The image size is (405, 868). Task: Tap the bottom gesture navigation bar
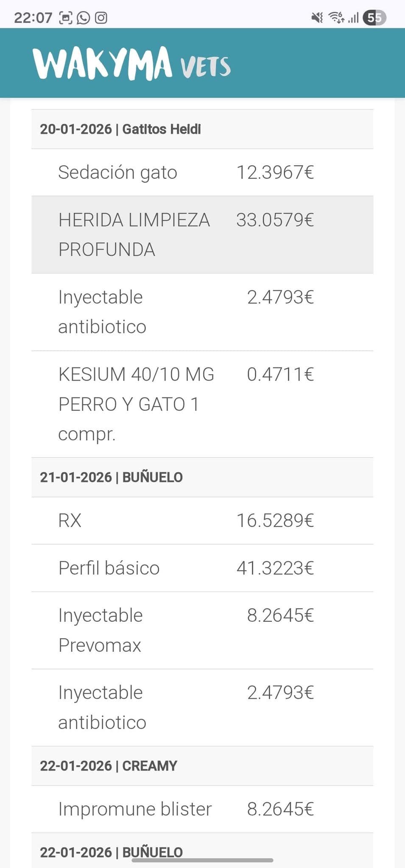coord(202,860)
